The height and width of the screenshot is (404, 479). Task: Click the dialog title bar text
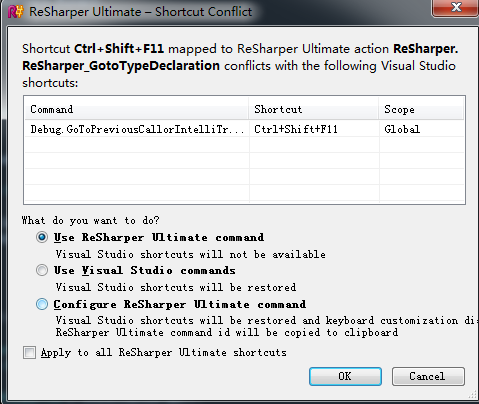coord(140,12)
